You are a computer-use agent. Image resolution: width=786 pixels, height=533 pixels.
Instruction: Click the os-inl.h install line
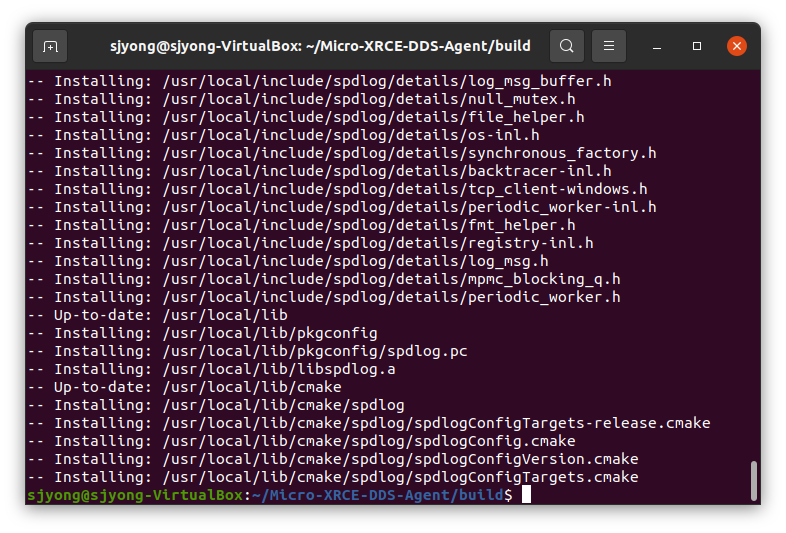pos(284,135)
